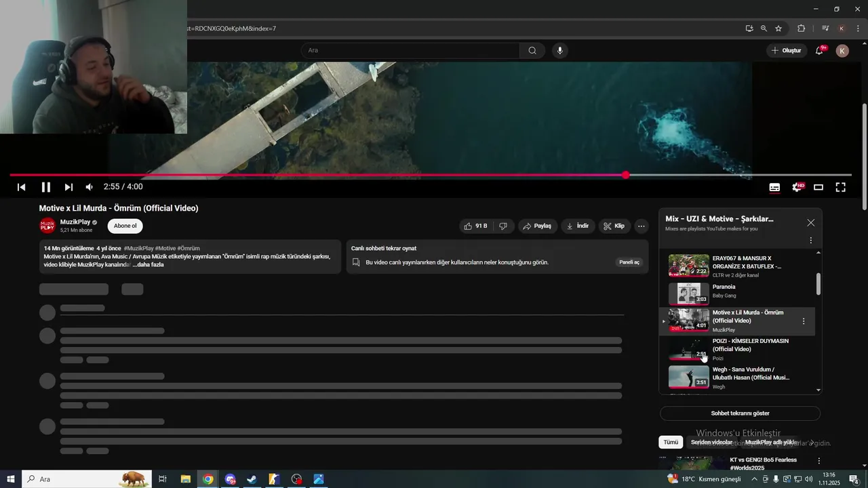Open options for KT vs GENG recommended video
The height and width of the screenshot is (488, 868).
coord(818,461)
